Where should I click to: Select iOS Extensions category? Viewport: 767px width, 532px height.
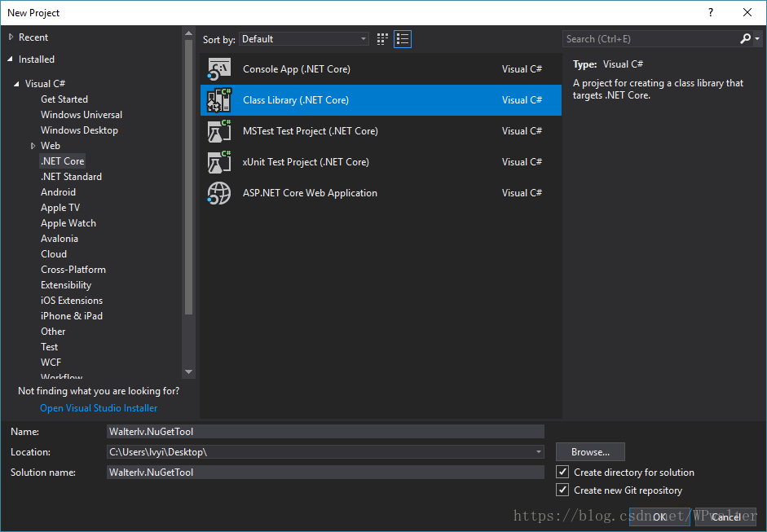coord(72,301)
